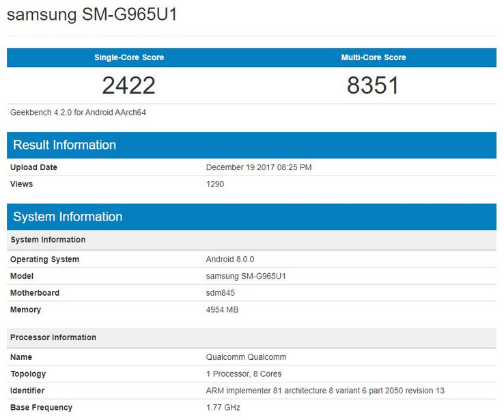Select the 'Topology' row label
This screenshot has width=504, height=420.
tap(28, 374)
